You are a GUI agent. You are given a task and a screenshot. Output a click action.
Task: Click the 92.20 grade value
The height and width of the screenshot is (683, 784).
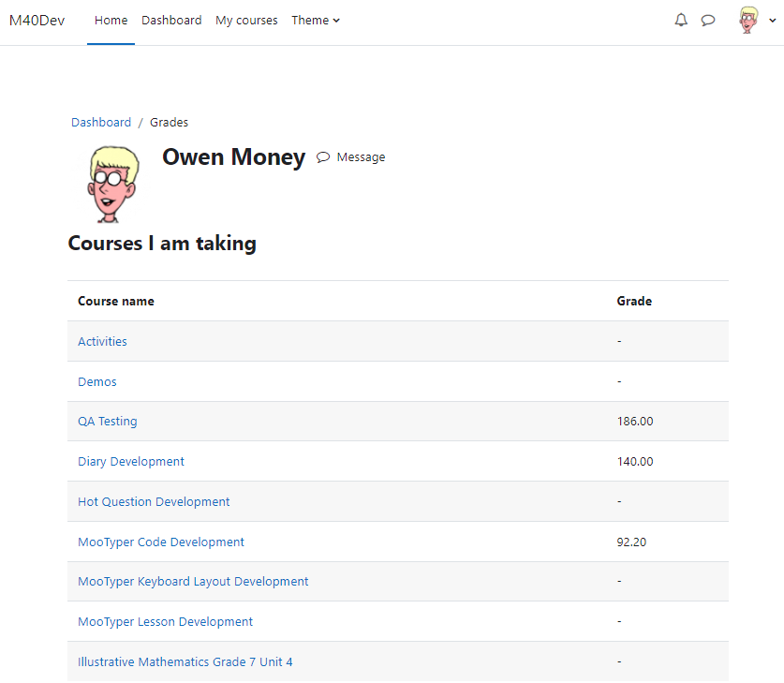tap(631, 542)
